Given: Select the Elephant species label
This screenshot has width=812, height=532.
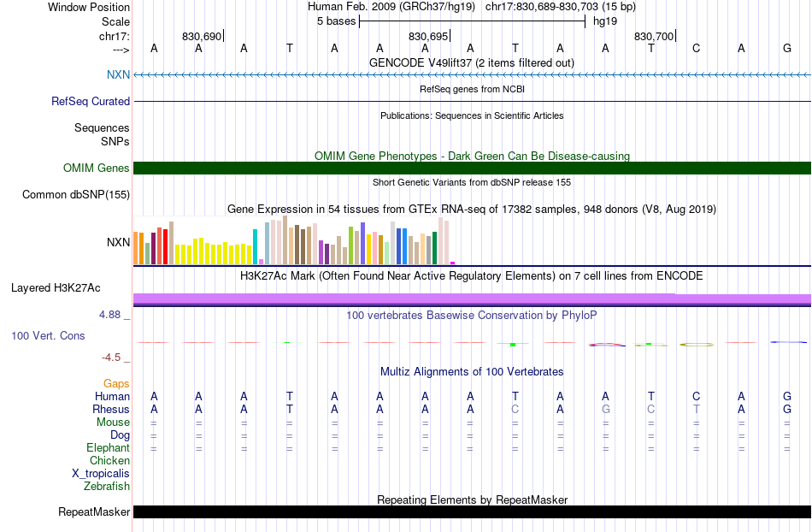Looking at the screenshot, I should [108, 447].
